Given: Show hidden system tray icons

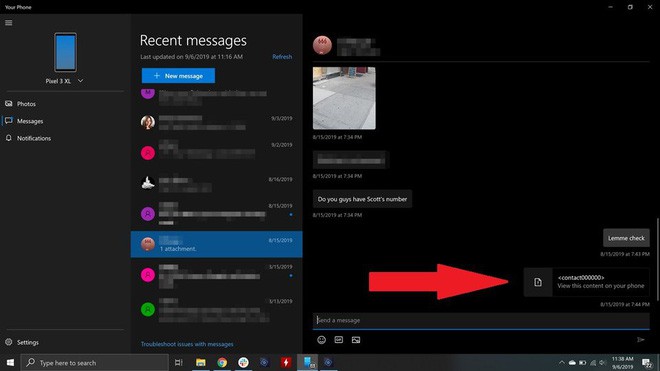Looking at the screenshot, I should [x=562, y=363].
